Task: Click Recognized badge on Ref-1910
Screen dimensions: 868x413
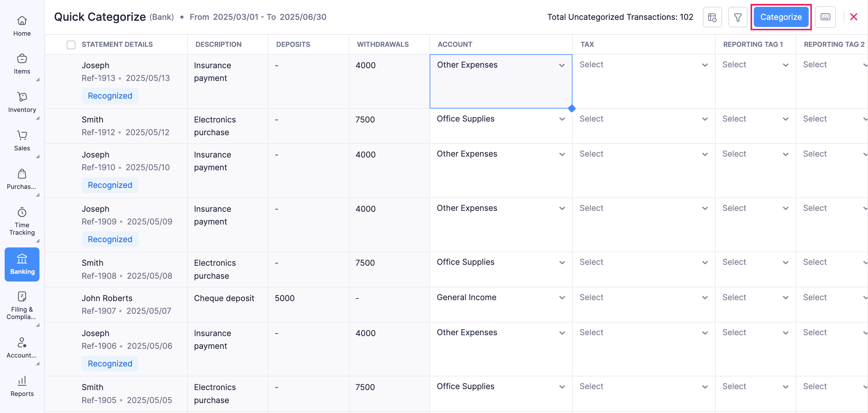Action: tap(110, 185)
